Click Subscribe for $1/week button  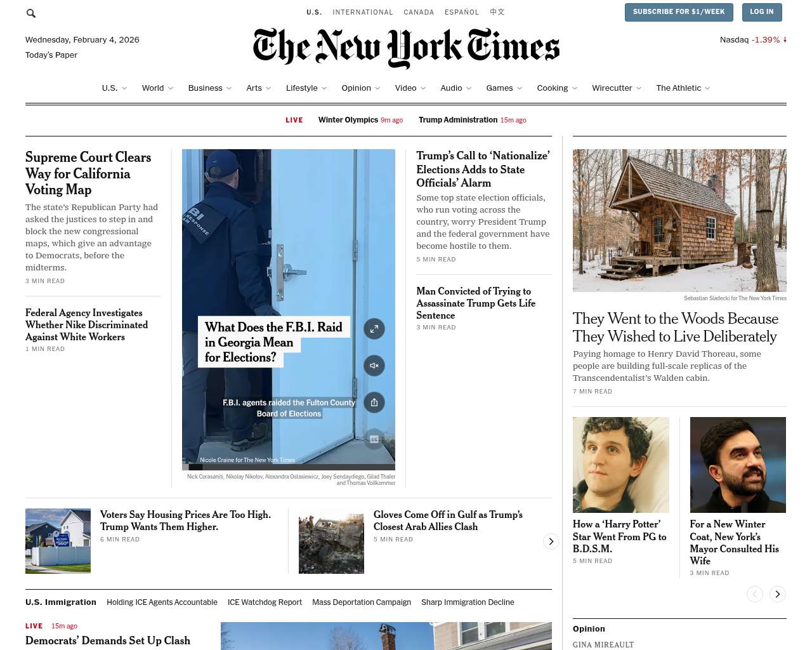coord(679,12)
